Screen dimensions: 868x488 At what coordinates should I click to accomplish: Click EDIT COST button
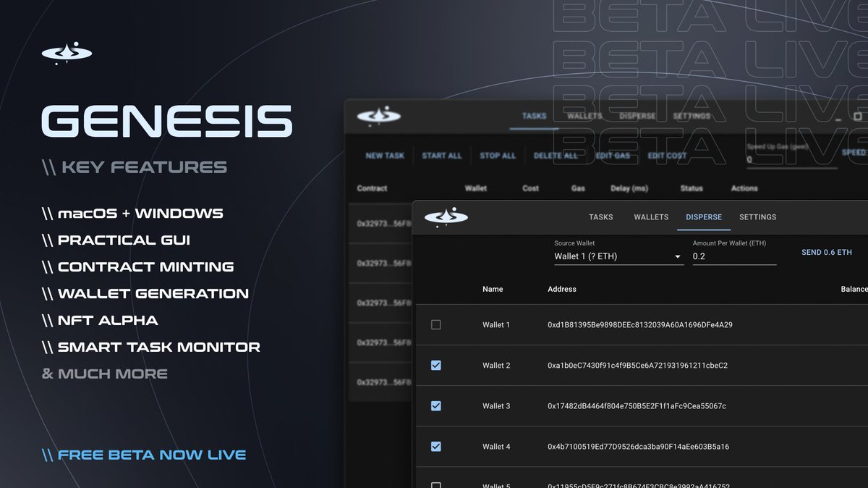tap(668, 156)
